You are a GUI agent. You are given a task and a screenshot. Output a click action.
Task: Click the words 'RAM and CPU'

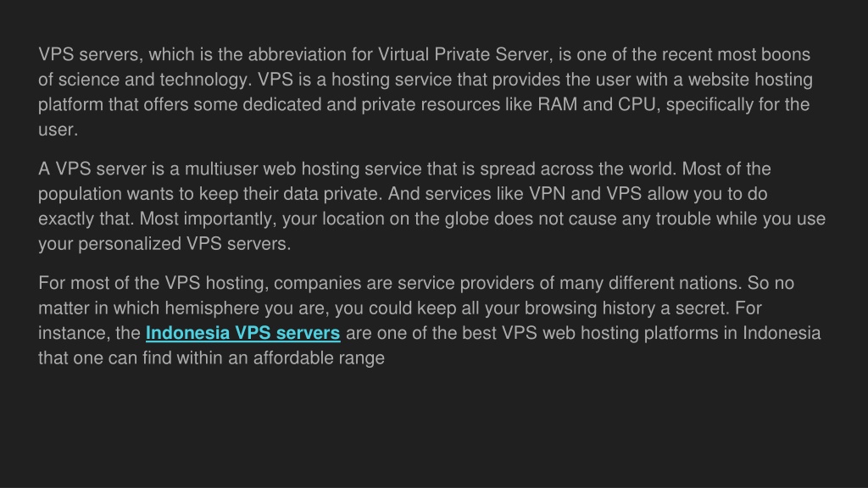597,104
